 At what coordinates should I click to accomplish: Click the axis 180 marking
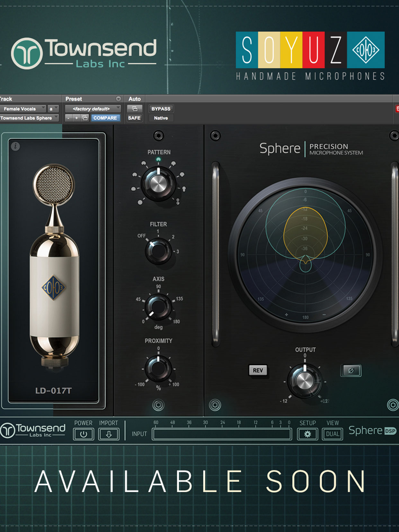click(x=176, y=322)
